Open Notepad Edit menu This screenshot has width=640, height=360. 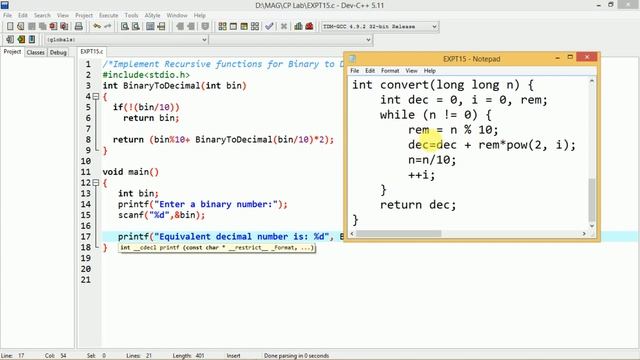[370, 71]
